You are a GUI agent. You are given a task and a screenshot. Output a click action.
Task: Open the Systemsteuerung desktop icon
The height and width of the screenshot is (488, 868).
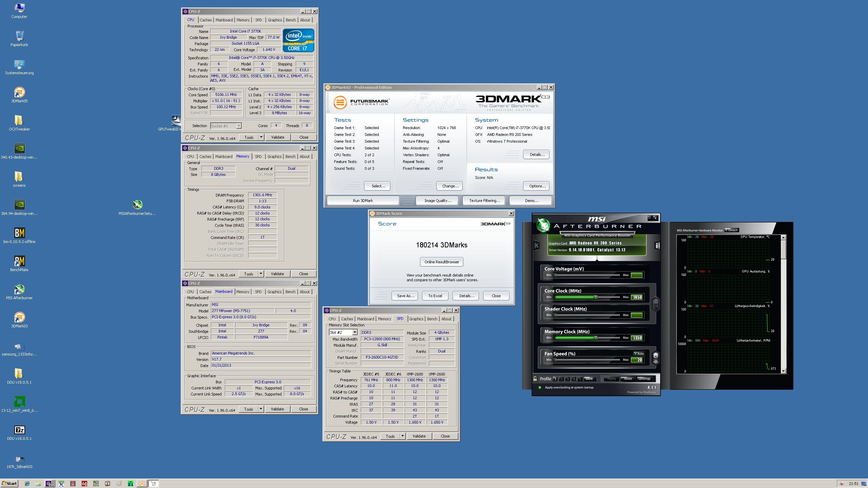point(19,67)
